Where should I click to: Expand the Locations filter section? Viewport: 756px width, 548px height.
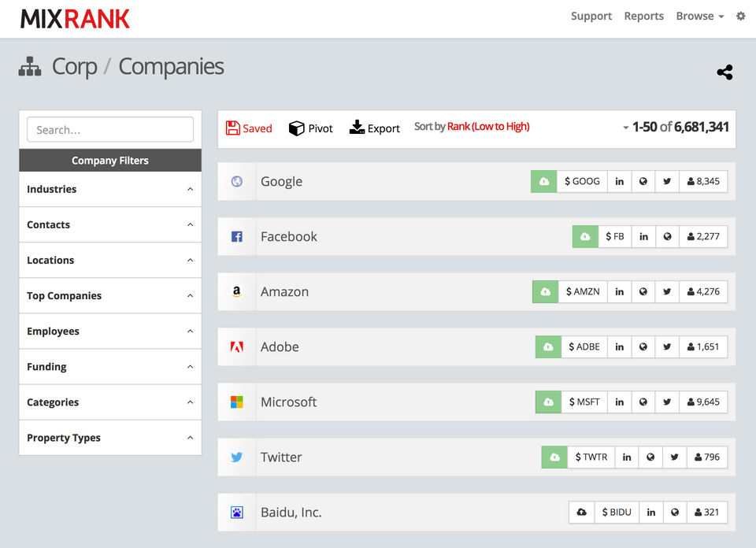(x=110, y=261)
